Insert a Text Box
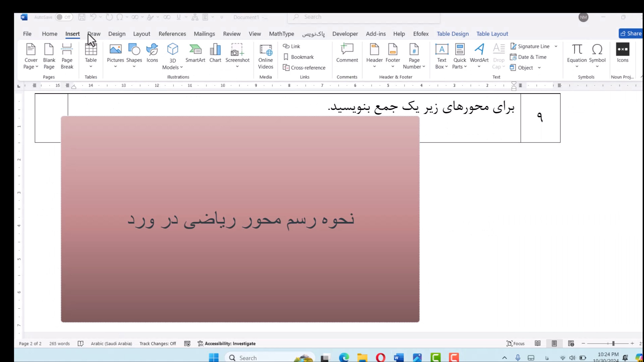 click(441, 56)
